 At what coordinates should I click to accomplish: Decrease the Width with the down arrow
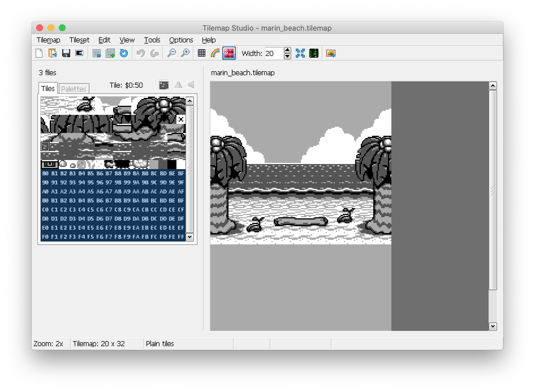coord(288,56)
